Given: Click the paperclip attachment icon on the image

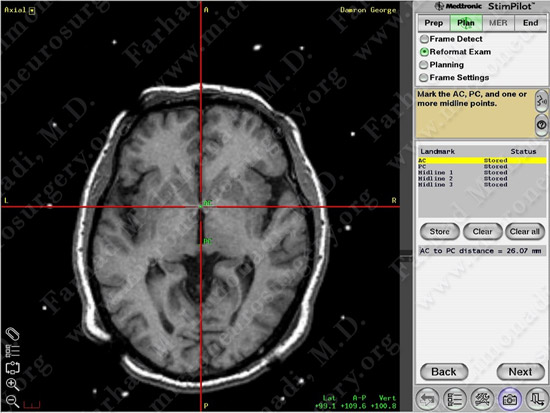Looking at the screenshot, I should (13, 334).
